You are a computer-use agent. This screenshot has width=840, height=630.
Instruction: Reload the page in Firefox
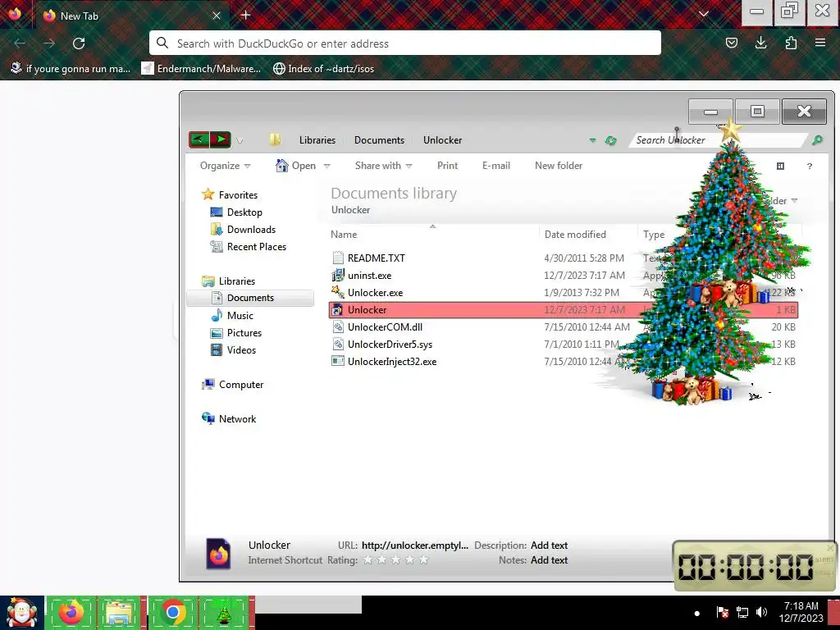click(79, 43)
